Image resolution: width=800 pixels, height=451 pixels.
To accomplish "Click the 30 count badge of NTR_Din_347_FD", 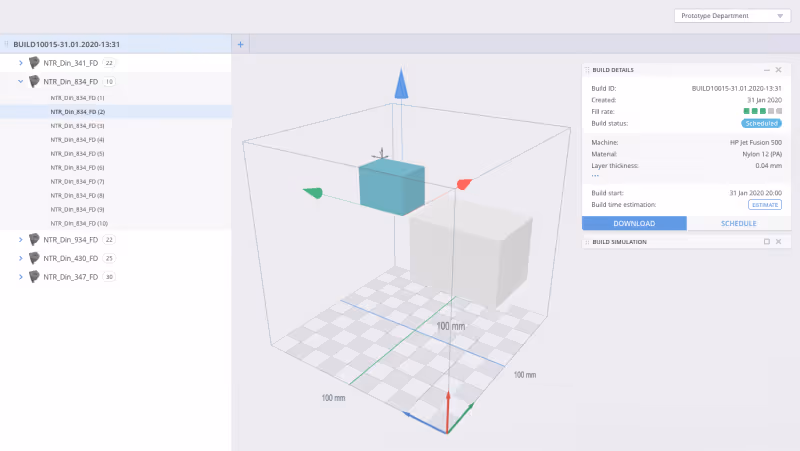I will click(109, 277).
